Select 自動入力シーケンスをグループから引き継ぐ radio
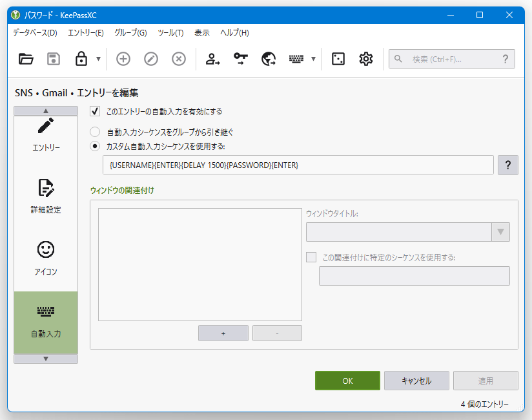The width and height of the screenshot is (532, 420). click(95, 132)
